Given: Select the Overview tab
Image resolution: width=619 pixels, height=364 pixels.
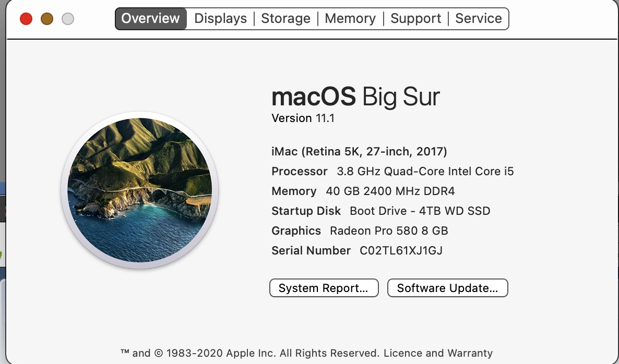Looking at the screenshot, I should pos(150,19).
